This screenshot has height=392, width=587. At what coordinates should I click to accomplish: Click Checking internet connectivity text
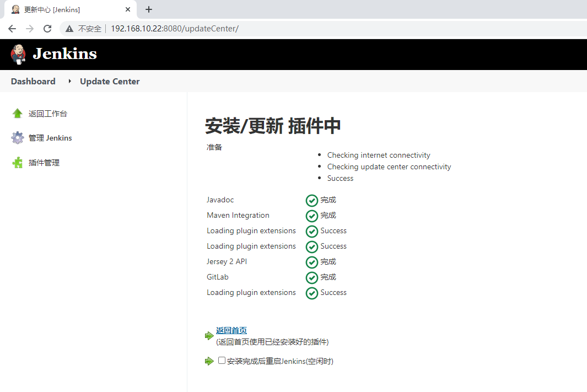pos(379,155)
